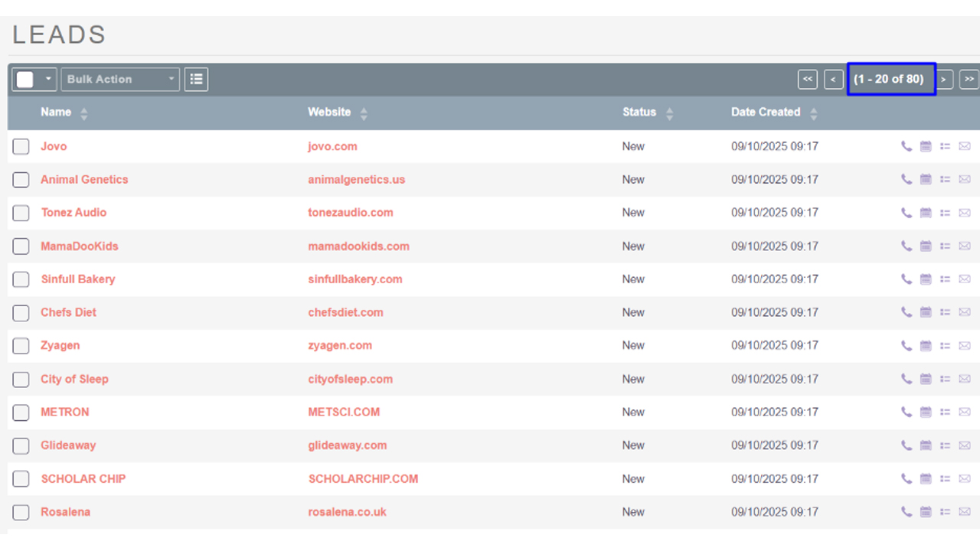Screen dimensions: 980x551
Task: Open column chooser list icon in toolbar
Action: (x=196, y=79)
